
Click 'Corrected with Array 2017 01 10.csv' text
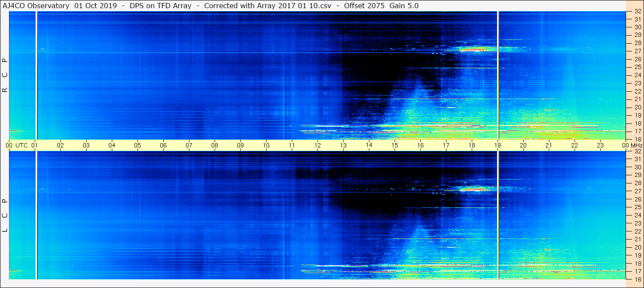click(269, 6)
